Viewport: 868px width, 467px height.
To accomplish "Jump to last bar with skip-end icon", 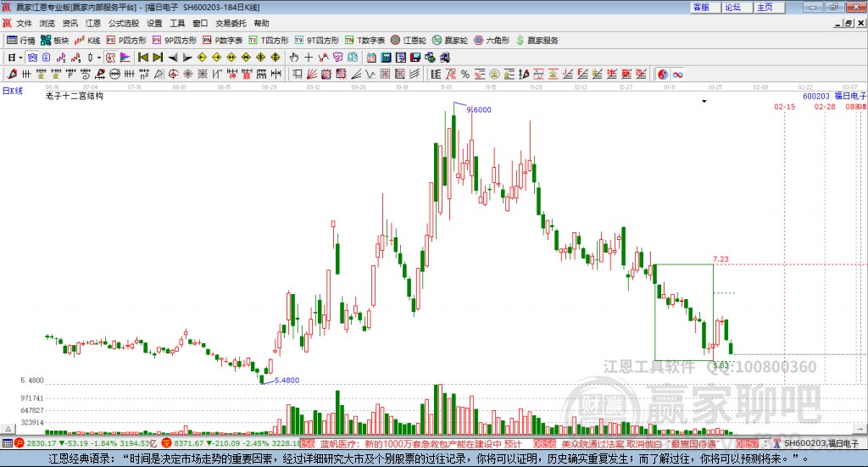I will [158, 58].
